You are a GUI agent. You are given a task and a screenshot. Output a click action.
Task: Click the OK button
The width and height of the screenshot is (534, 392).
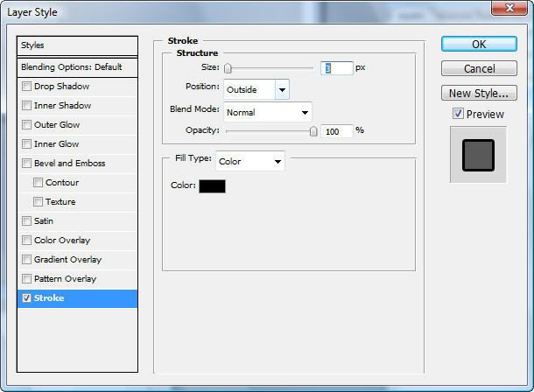479,45
